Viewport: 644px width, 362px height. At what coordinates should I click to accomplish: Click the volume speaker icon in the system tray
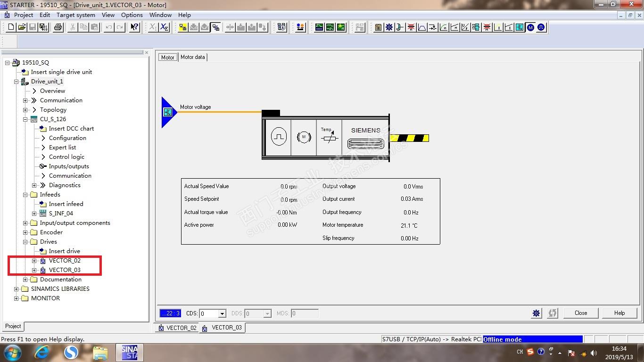coord(594,352)
